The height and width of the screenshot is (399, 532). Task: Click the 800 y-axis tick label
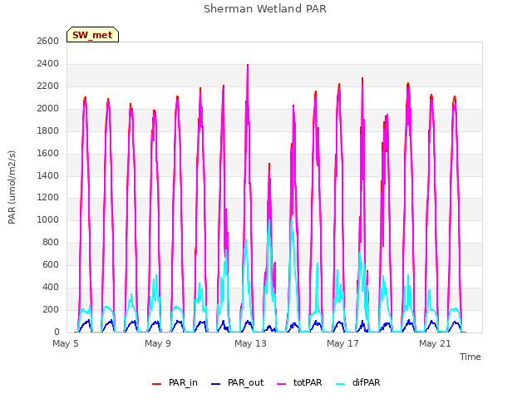point(51,242)
